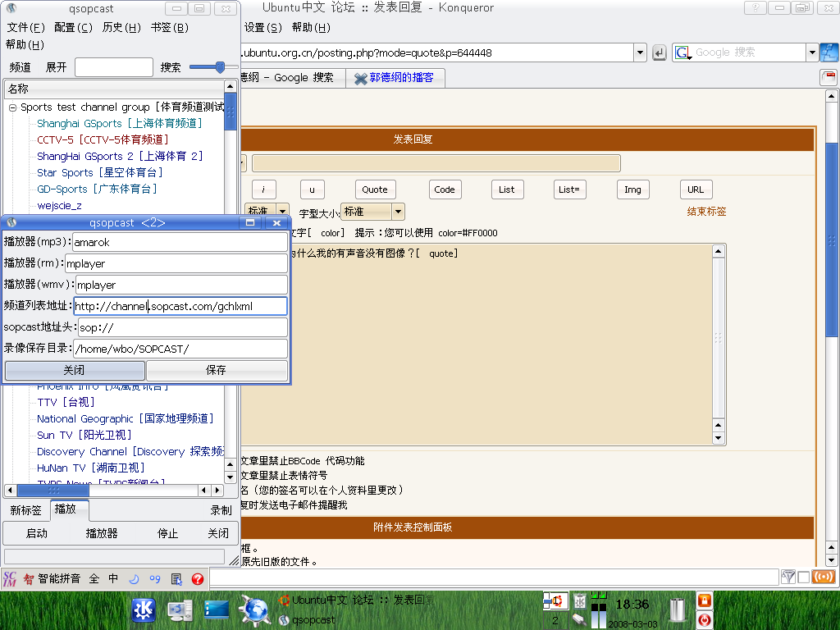This screenshot has height=630, width=840.
Task: Open the trash bin in the panel
Action: click(x=678, y=610)
